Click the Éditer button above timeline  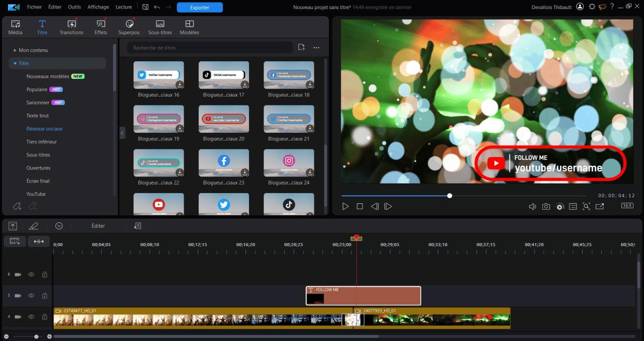click(x=98, y=226)
